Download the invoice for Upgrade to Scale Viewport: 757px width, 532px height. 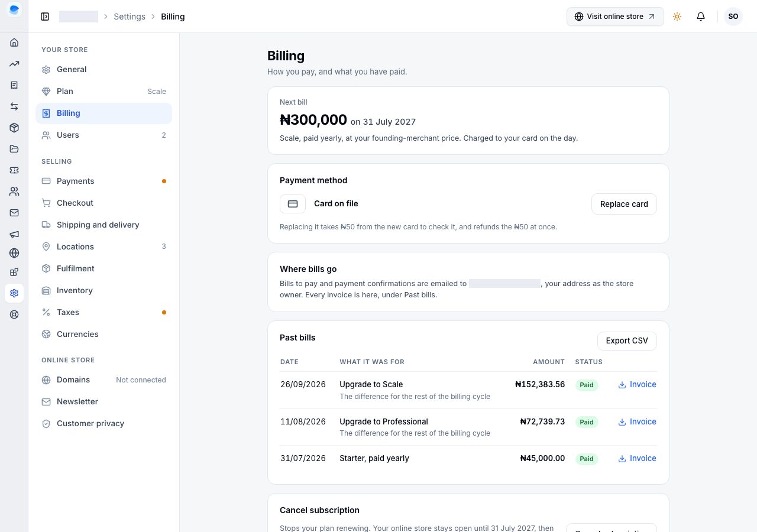coord(637,385)
